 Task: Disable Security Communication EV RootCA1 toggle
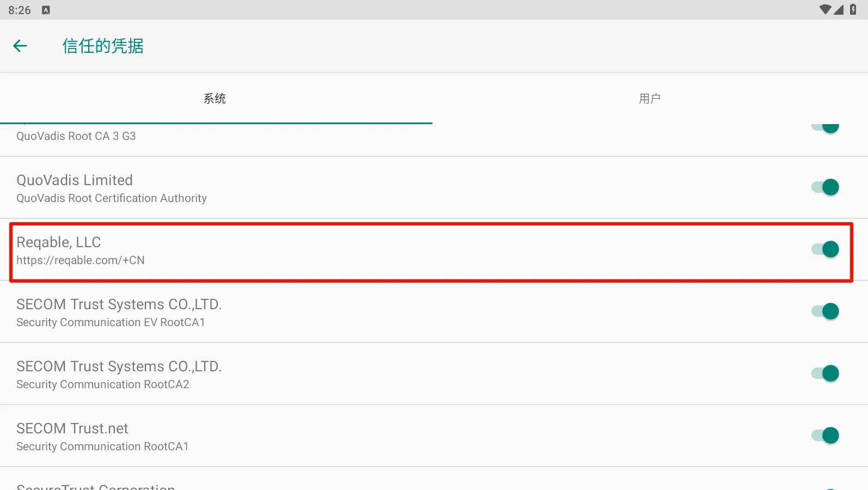[826, 311]
